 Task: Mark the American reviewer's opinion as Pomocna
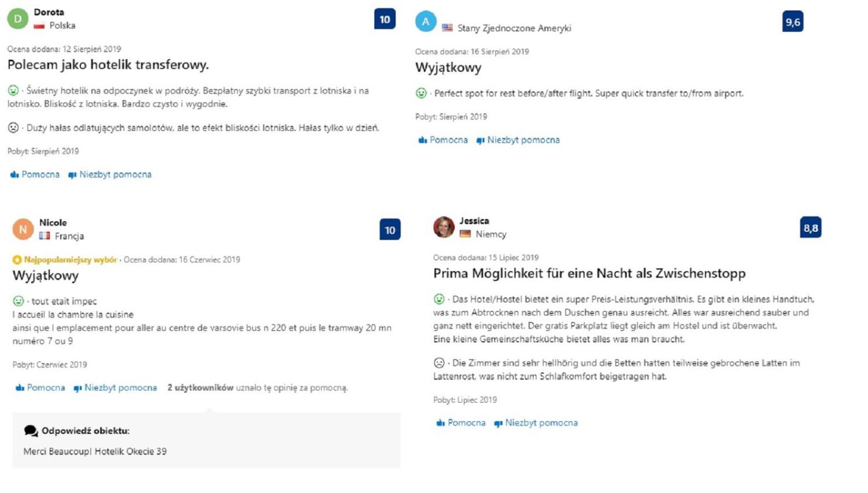[443, 140]
